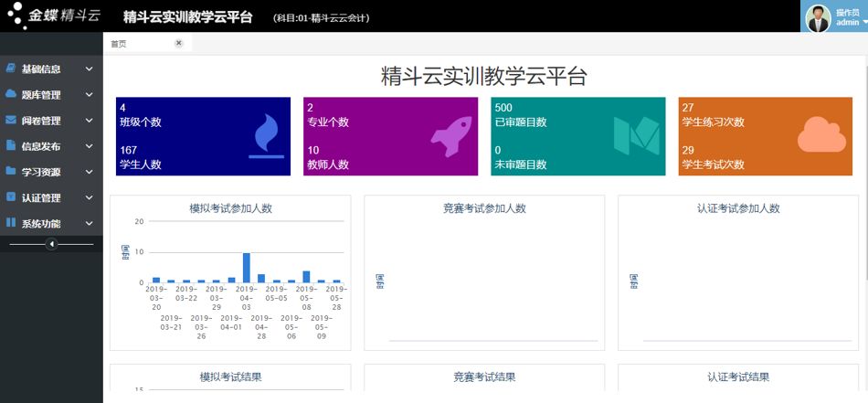The image size is (868, 403).
Task: Open the 基础信息 sidebar menu
Action: [51, 69]
